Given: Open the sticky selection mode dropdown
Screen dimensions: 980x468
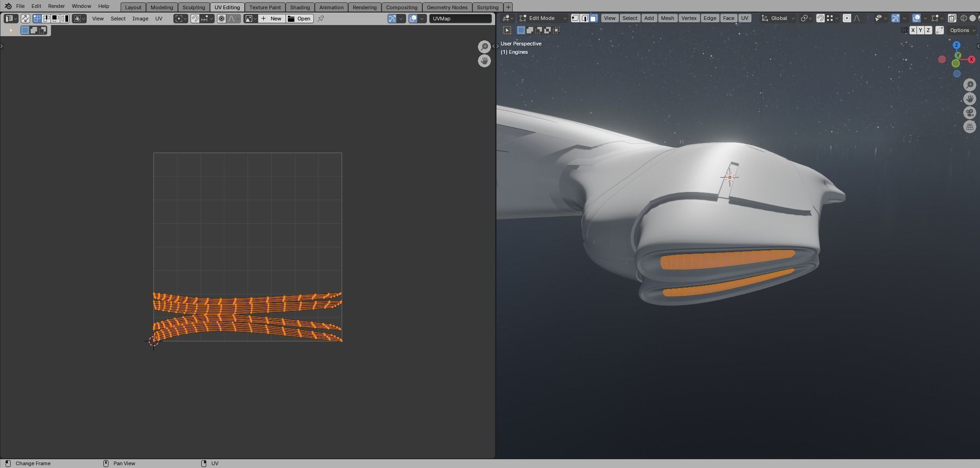Looking at the screenshot, I should (79, 19).
